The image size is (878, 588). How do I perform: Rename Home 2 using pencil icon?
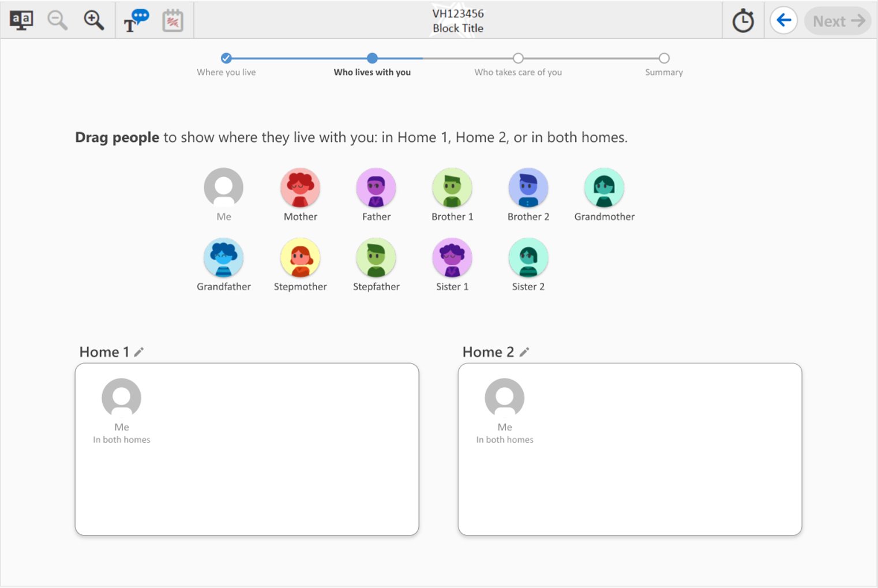524,352
